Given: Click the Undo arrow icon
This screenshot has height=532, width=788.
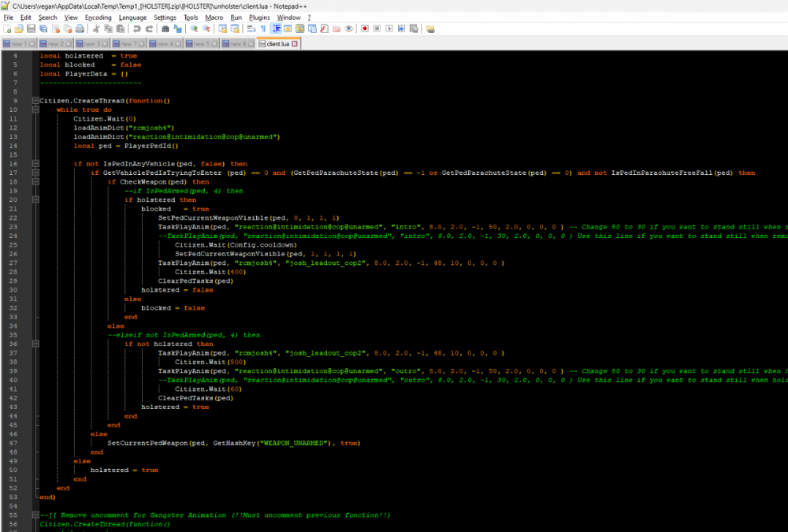Looking at the screenshot, I should (136, 29).
